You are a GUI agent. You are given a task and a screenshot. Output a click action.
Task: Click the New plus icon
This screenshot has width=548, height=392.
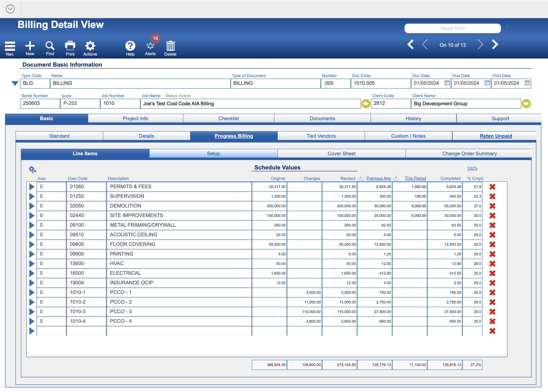point(30,48)
